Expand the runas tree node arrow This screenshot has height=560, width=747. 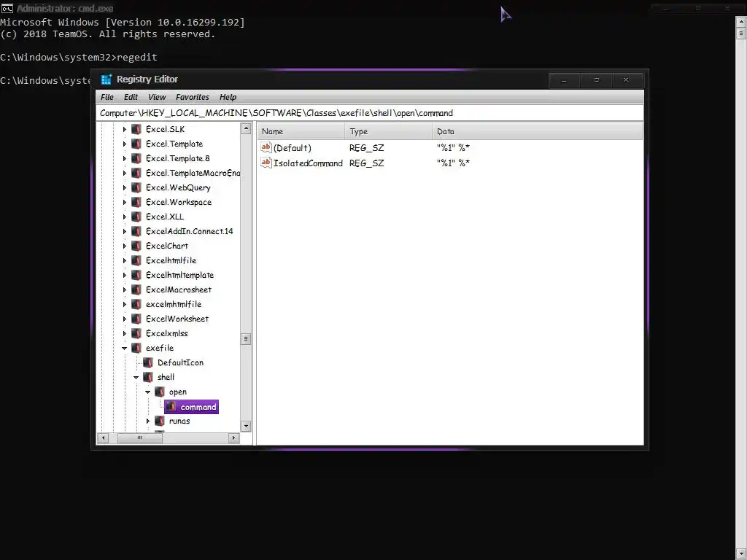coord(147,421)
